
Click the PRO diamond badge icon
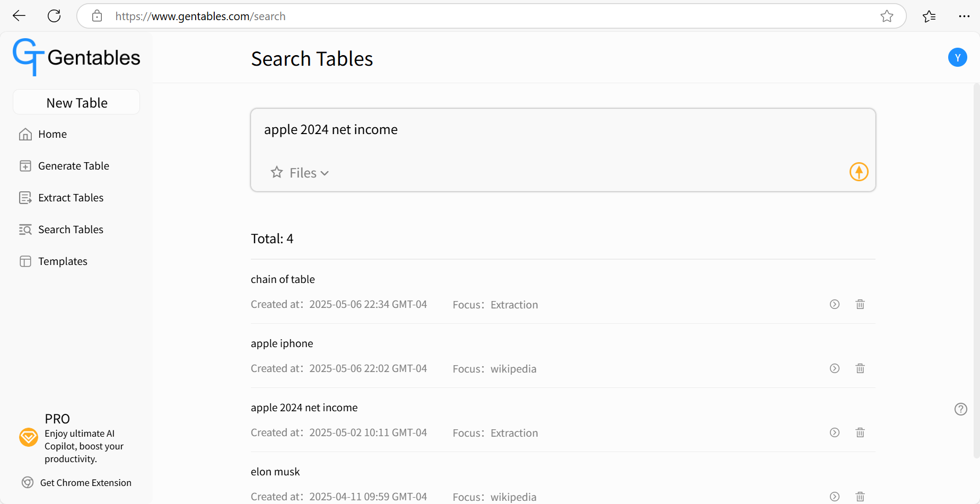(29, 438)
